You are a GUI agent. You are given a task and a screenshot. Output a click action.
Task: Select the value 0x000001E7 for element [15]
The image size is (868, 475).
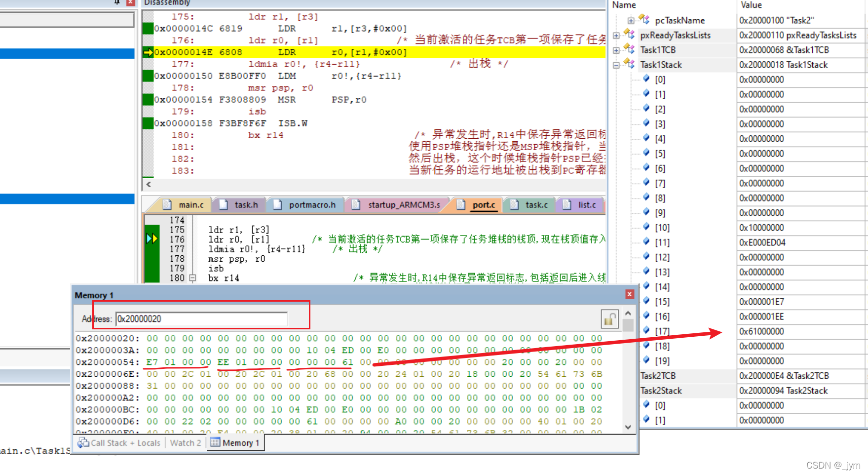point(761,302)
